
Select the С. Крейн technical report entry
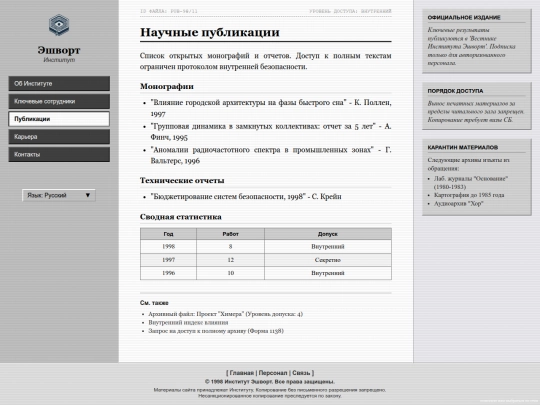(246, 197)
